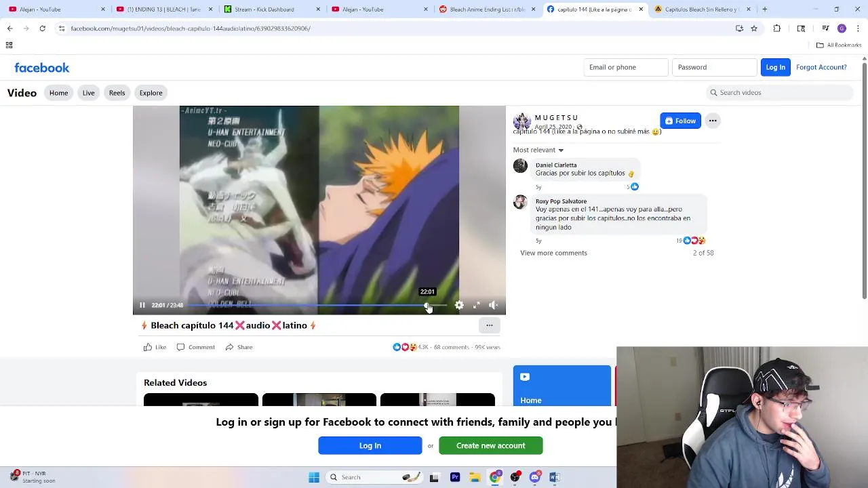Click the Email or phone field
Viewport: 868px width, 488px height.
pyautogui.click(x=626, y=67)
